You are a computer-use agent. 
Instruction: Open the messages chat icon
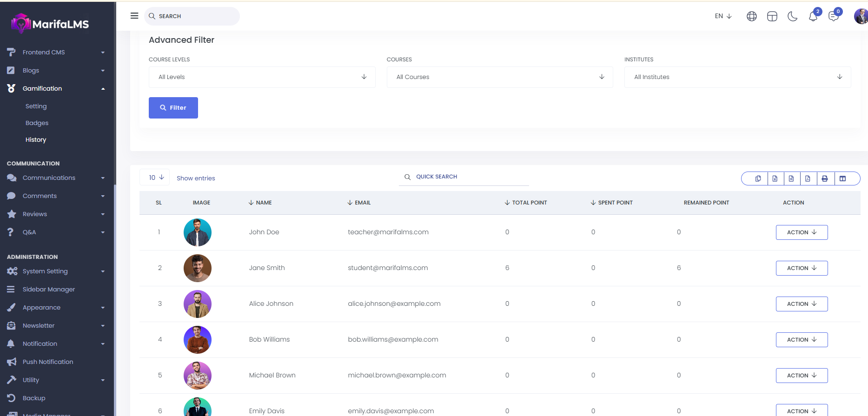(x=833, y=17)
